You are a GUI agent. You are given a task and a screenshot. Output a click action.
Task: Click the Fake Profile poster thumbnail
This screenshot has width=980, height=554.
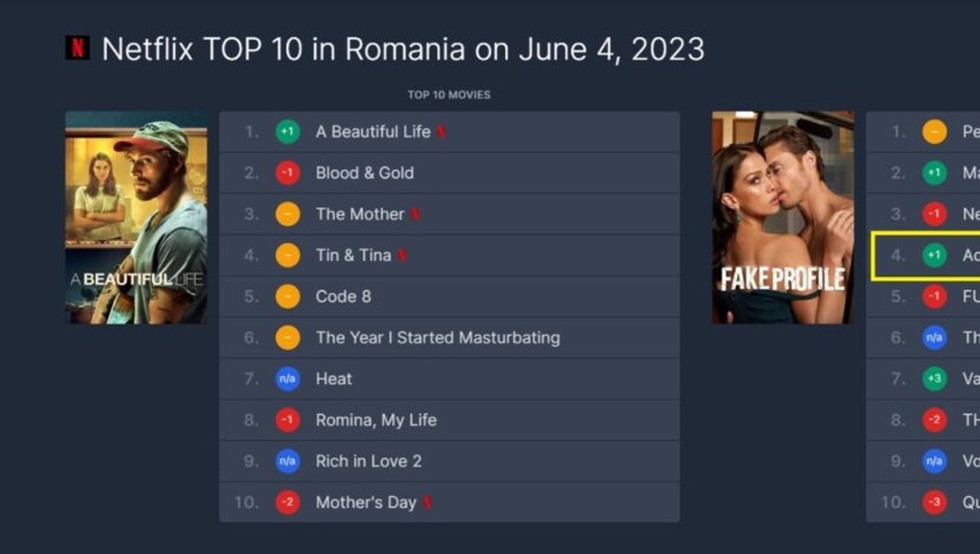[782, 217]
